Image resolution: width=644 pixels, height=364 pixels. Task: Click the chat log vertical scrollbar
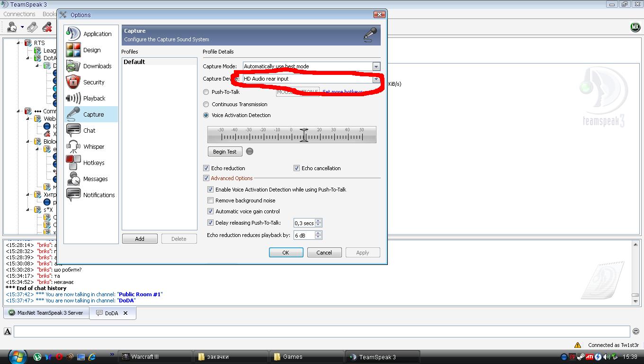(635, 272)
